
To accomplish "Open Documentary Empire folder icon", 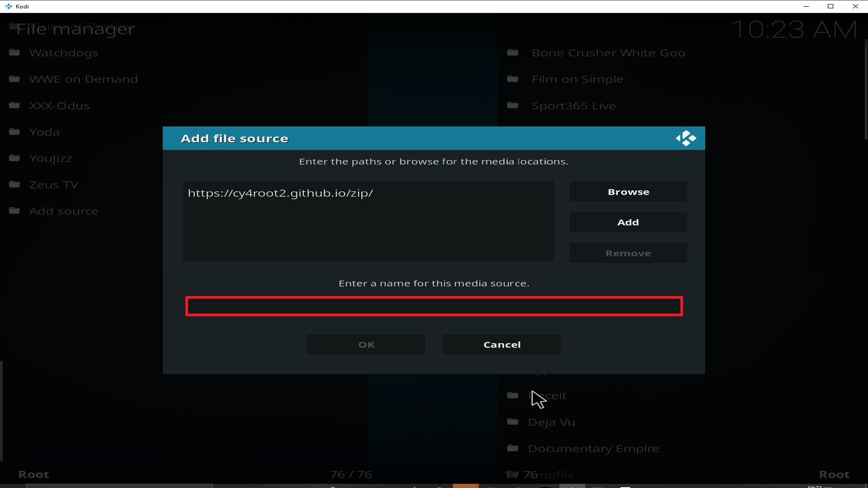I will point(513,448).
